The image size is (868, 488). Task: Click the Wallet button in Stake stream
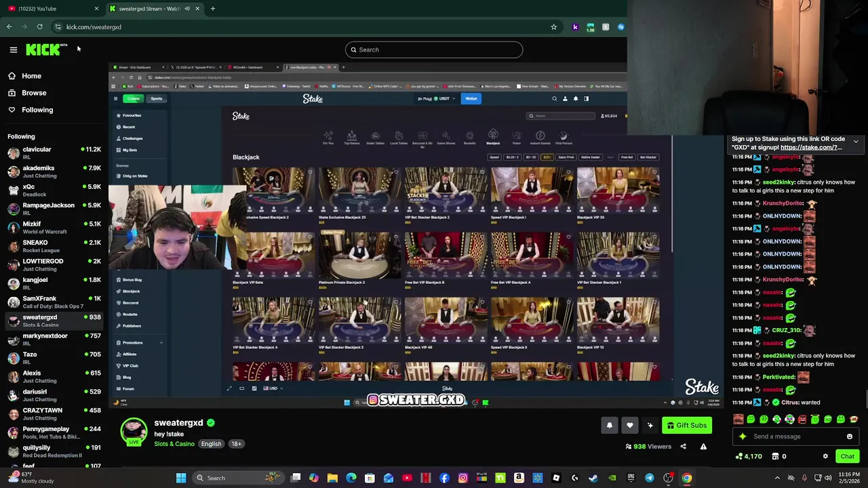(x=471, y=98)
